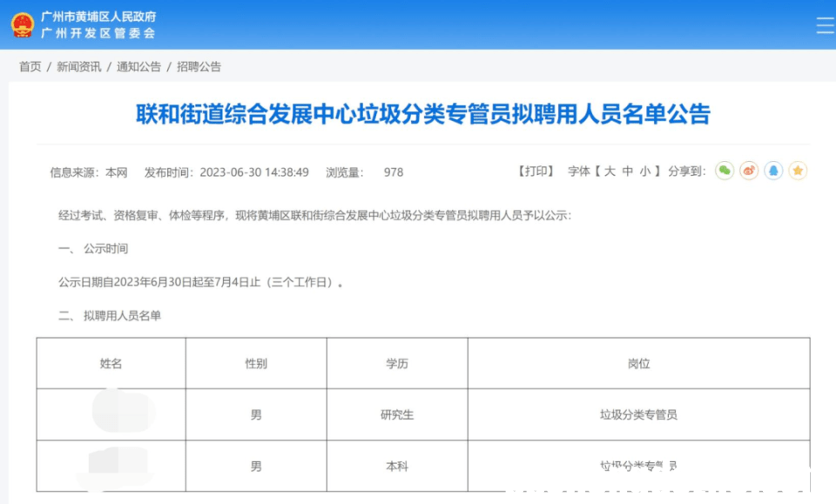Image resolution: width=836 pixels, height=504 pixels.
Task: Click the announcement headline title
Action: [x=422, y=114]
